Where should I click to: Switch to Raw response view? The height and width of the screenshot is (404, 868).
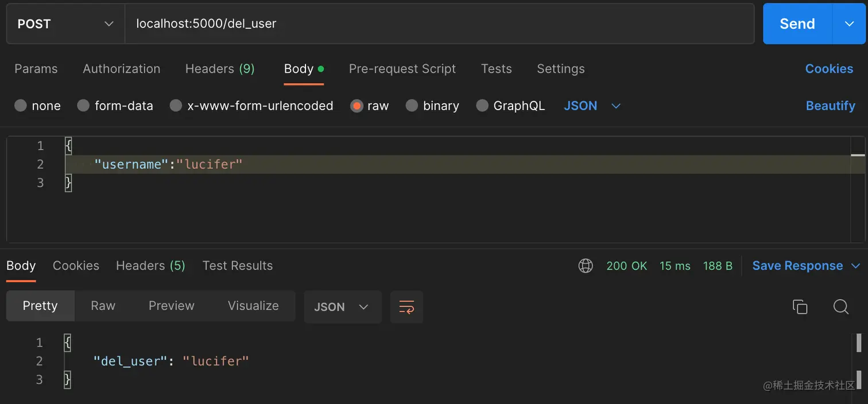[103, 306]
